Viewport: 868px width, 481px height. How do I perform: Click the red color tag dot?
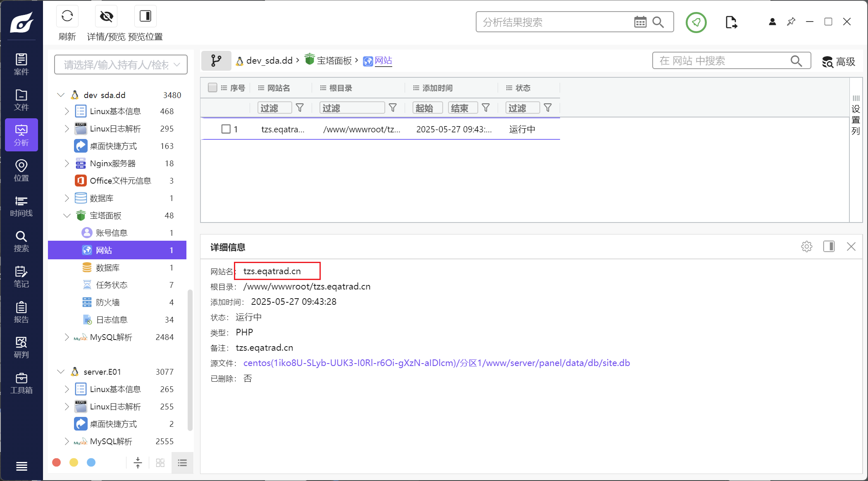tap(57, 462)
